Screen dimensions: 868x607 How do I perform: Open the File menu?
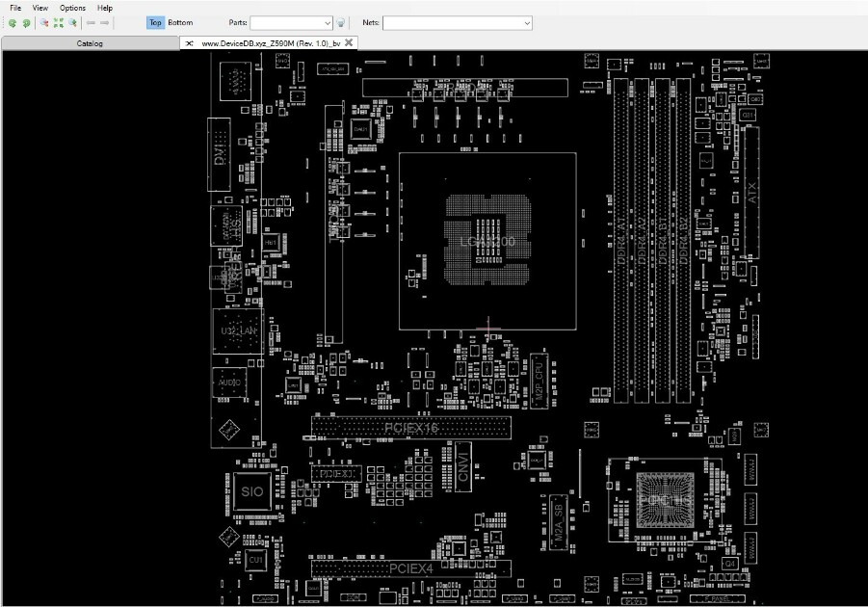pyautogui.click(x=15, y=8)
